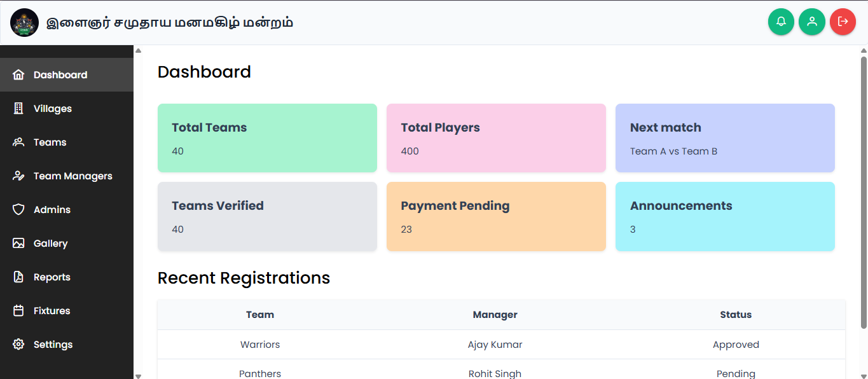Click the notification bell icon
The width and height of the screenshot is (868, 379).
[781, 22]
